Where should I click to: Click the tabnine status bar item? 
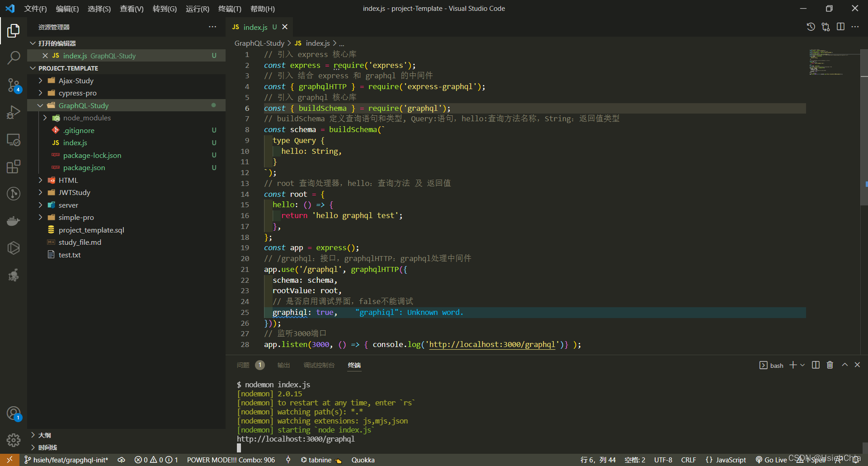pyautogui.click(x=321, y=460)
